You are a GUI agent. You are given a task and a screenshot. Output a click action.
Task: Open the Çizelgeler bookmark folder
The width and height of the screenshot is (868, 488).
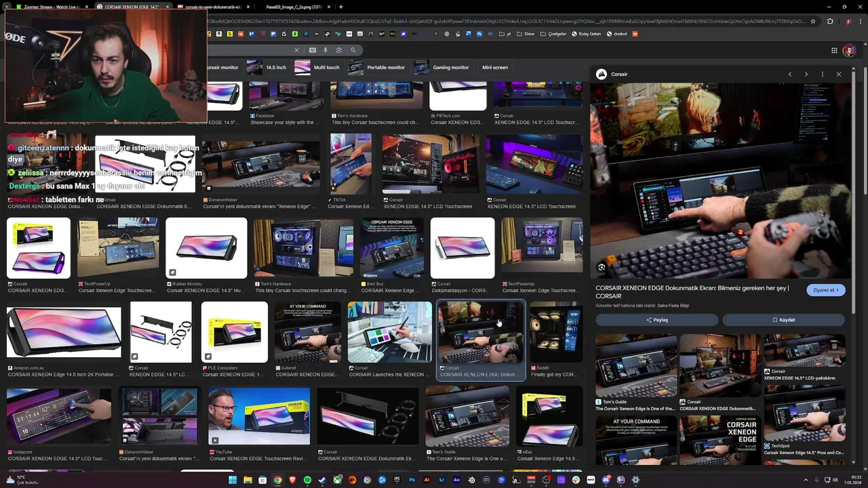click(x=553, y=34)
